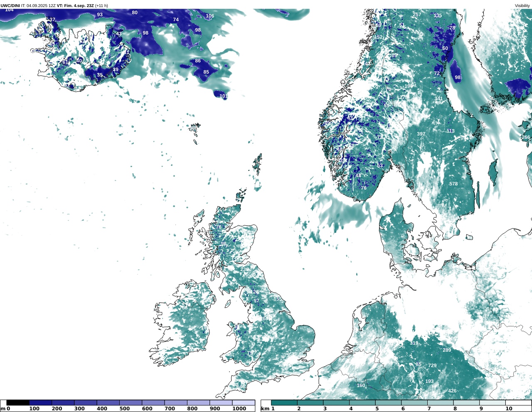
Task: Click the '426' value in southern Germany
Action: (452, 391)
